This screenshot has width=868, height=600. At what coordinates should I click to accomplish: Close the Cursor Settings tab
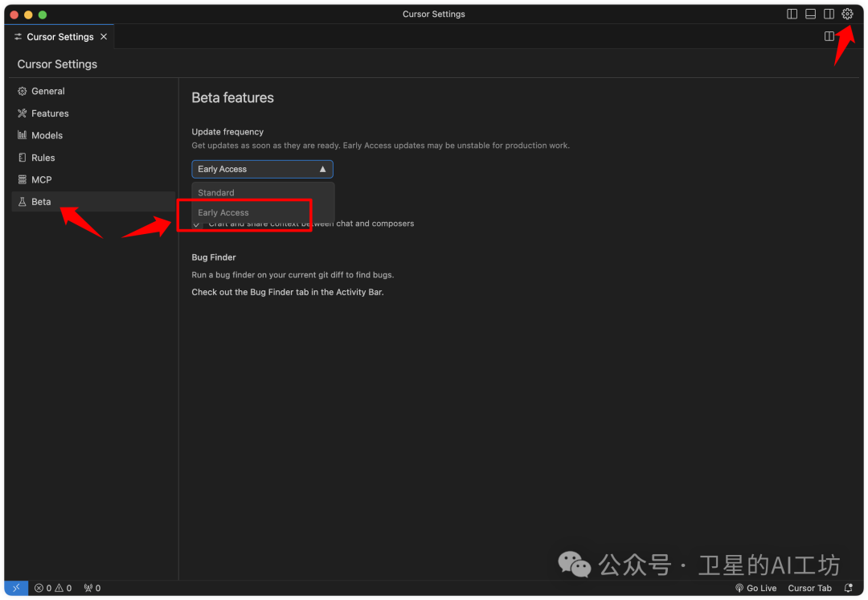[104, 37]
